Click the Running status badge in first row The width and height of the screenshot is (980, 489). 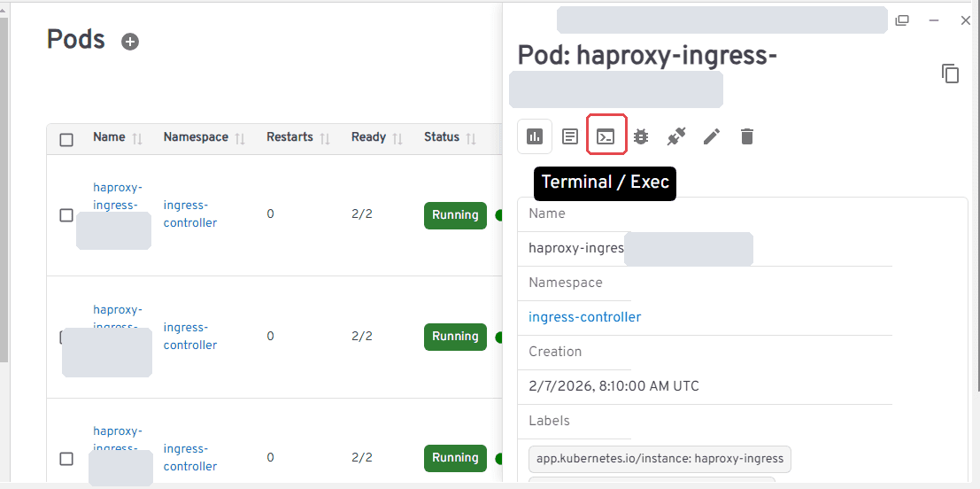tap(455, 215)
